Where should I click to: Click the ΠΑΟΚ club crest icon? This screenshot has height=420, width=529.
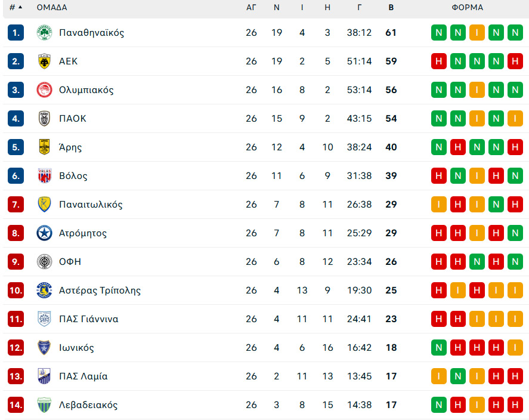coord(44,119)
